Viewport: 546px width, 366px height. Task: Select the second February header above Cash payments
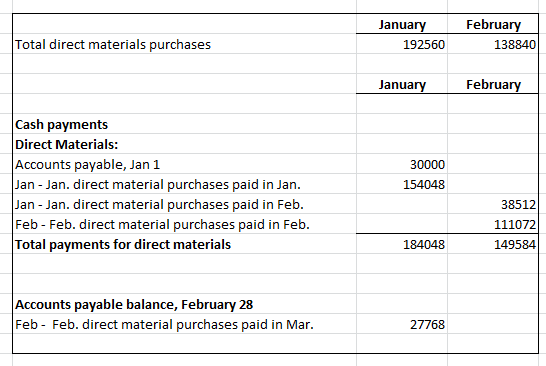[x=493, y=85]
